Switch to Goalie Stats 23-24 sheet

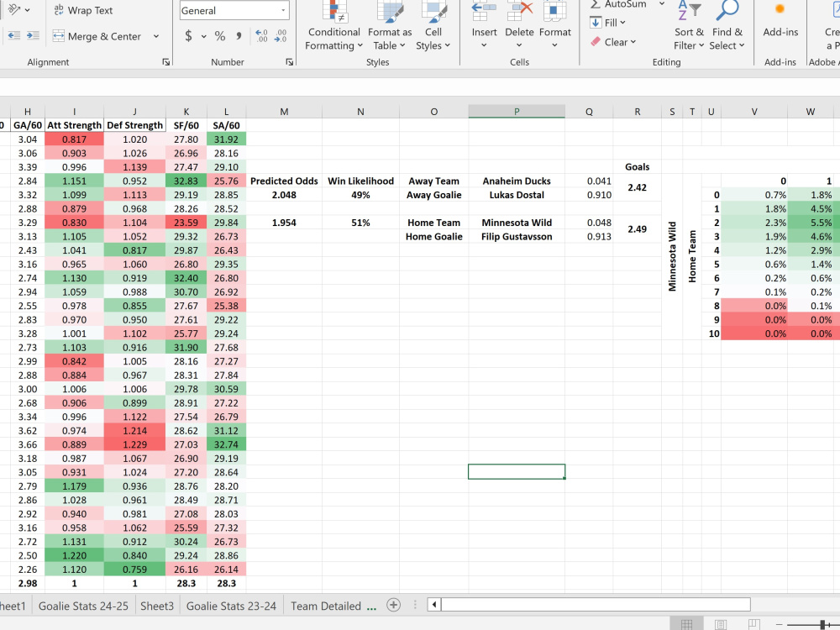click(232, 606)
